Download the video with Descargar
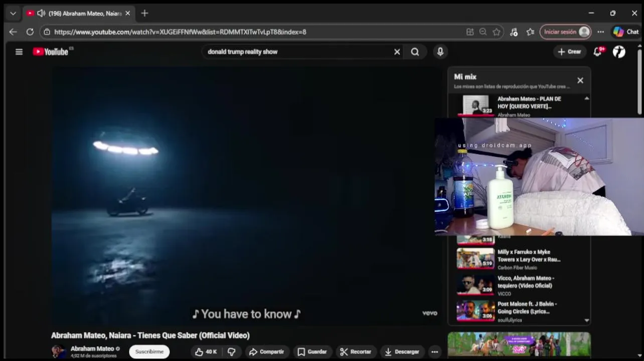Viewport: 644px width, 361px height. (x=403, y=352)
